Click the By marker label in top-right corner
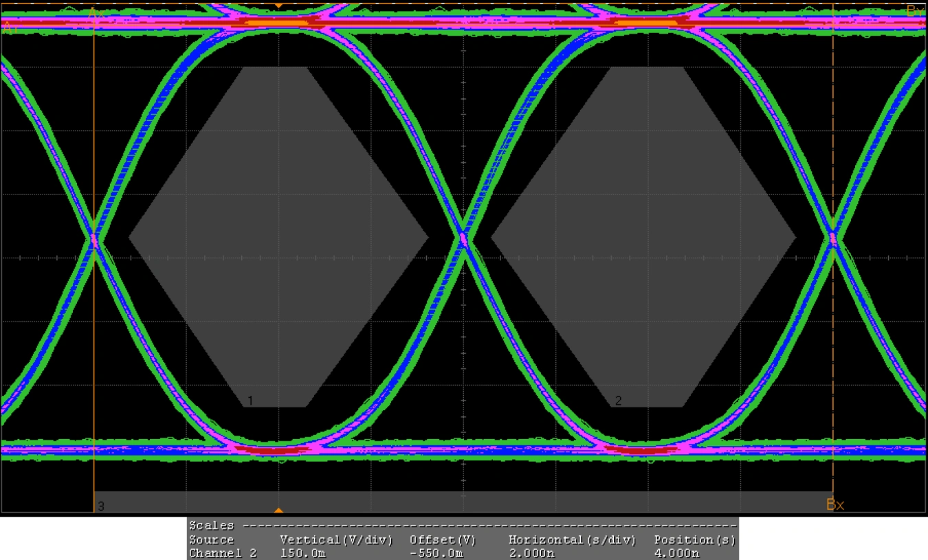The width and height of the screenshot is (928, 560). click(x=914, y=11)
